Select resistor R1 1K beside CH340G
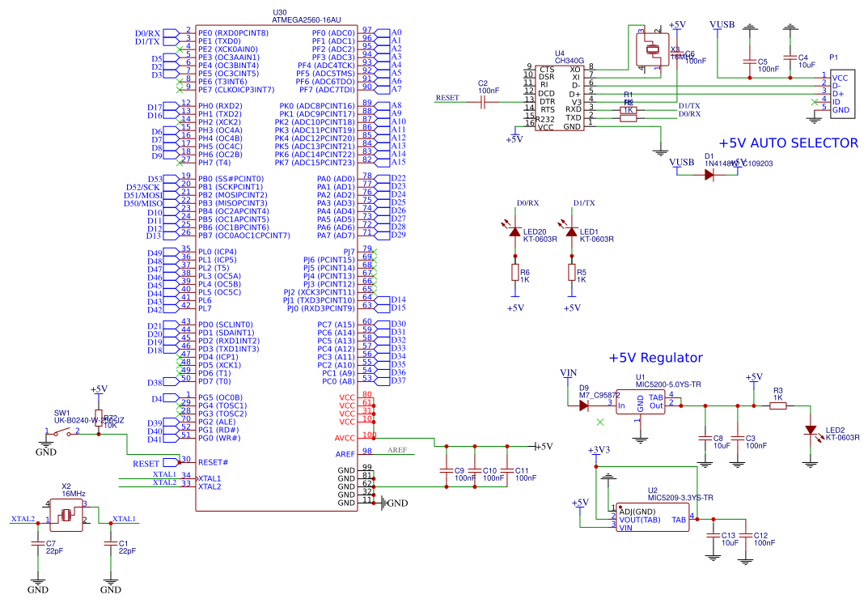This screenshot has height=603, width=868. coord(627,109)
